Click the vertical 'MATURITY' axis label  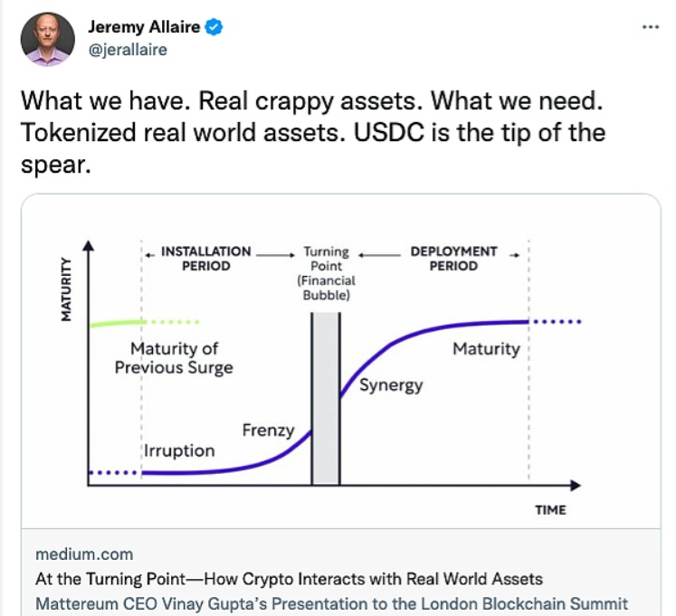point(66,289)
